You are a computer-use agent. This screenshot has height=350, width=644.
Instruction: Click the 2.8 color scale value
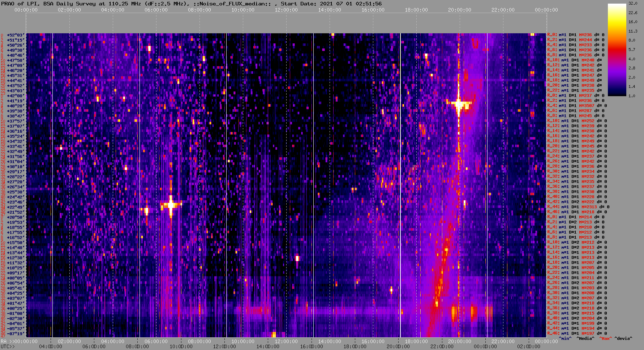tap(632, 68)
